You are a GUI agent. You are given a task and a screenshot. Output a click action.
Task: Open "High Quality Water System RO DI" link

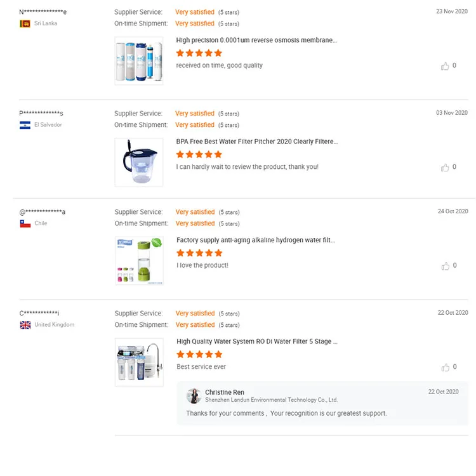[x=256, y=341]
